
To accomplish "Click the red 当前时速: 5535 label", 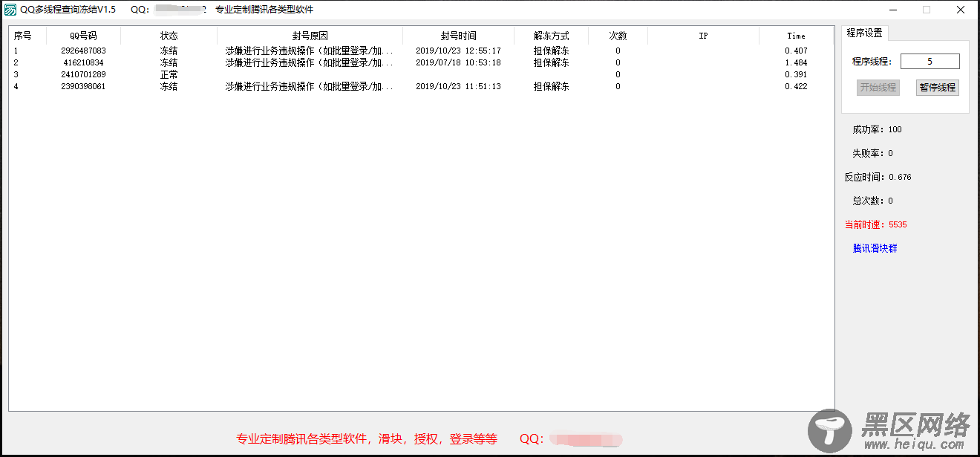I will pyautogui.click(x=875, y=224).
